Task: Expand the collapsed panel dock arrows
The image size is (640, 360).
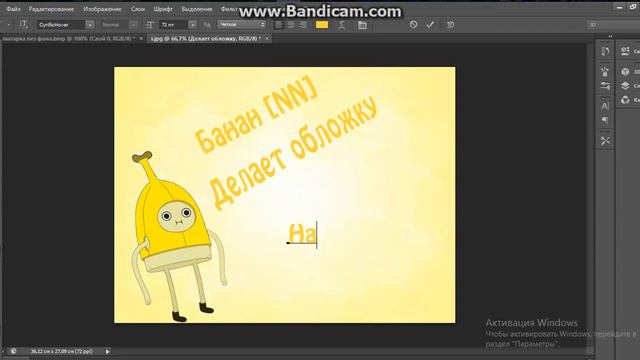Action: 610,36
